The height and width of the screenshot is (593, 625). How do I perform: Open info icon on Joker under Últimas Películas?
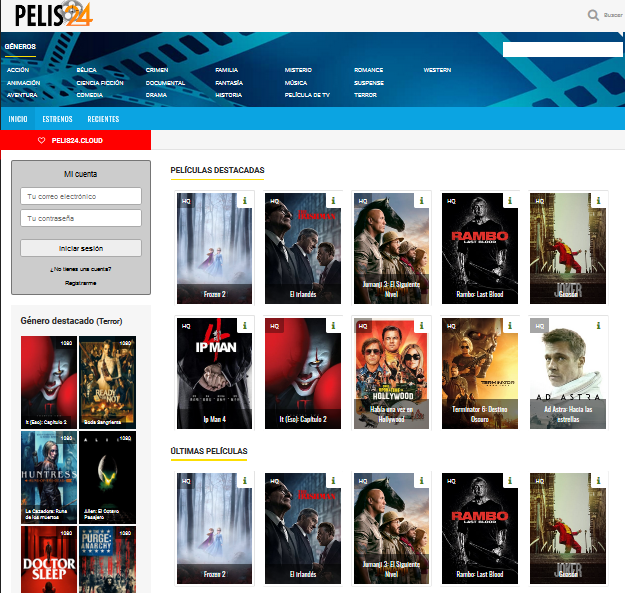click(x=598, y=481)
